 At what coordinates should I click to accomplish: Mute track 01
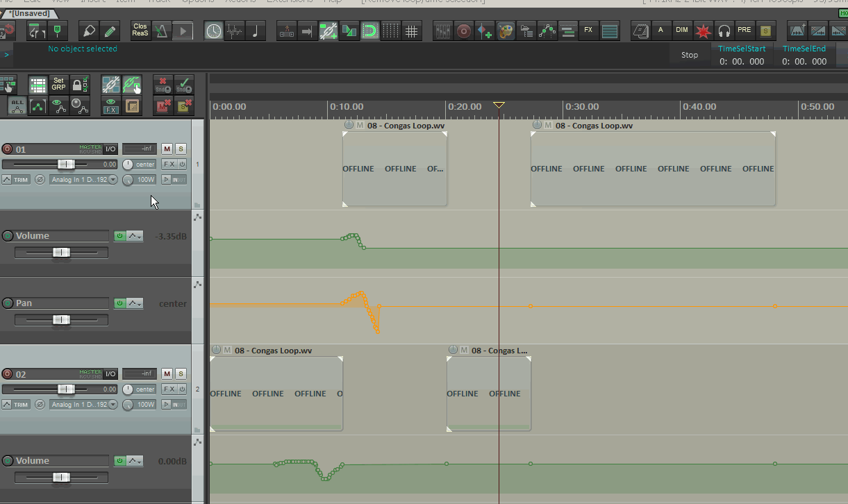[x=167, y=149]
